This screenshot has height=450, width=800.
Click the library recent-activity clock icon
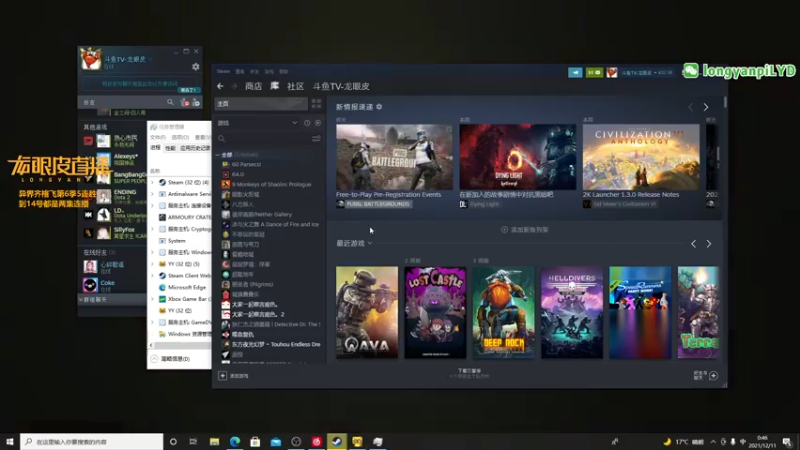(x=307, y=123)
